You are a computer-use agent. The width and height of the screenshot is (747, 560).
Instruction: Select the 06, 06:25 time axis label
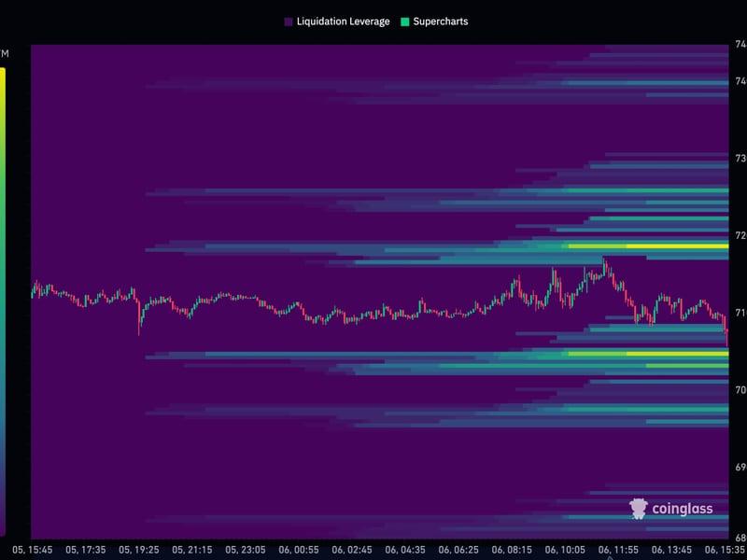pos(458,550)
